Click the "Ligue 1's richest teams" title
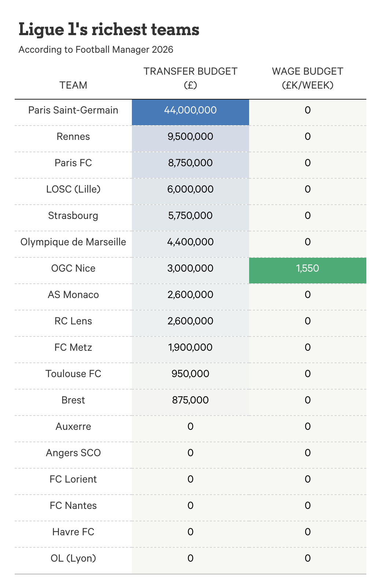Image resolution: width=381 pixels, height=588 pixels. click(109, 30)
